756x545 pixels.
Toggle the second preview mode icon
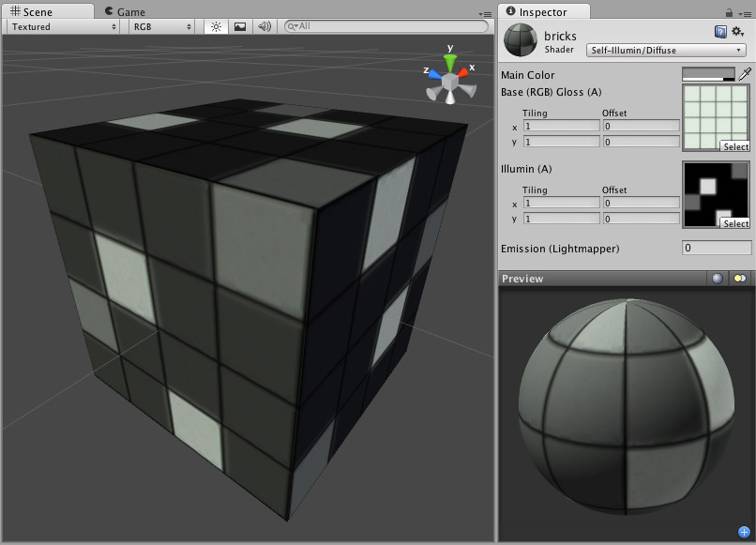(x=739, y=278)
